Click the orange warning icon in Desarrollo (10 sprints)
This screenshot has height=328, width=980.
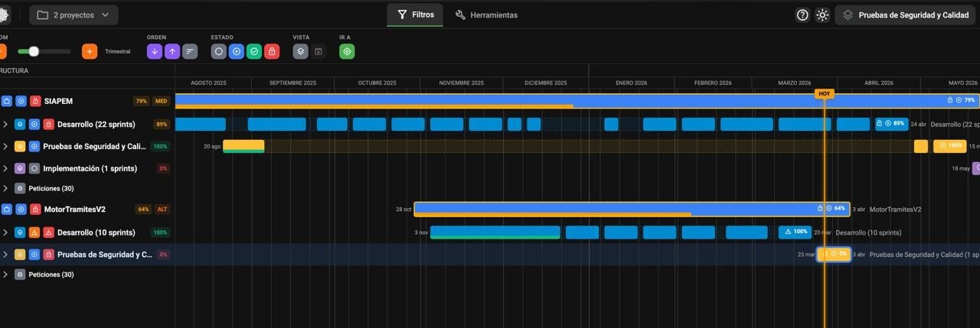[34, 232]
